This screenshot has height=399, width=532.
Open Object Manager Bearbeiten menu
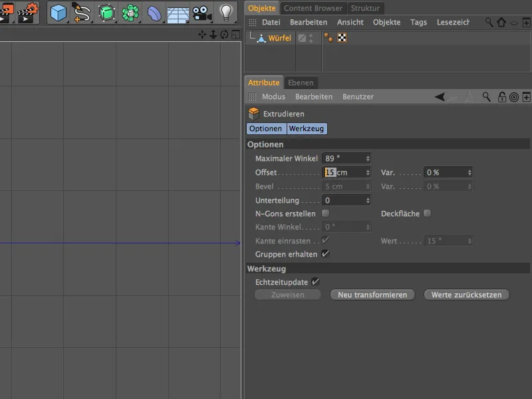tap(309, 23)
